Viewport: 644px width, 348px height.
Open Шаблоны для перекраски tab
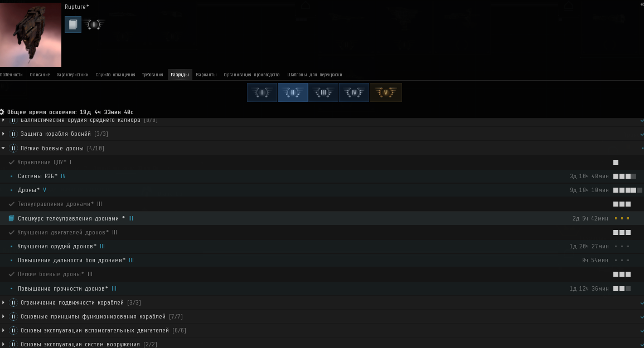click(x=314, y=75)
